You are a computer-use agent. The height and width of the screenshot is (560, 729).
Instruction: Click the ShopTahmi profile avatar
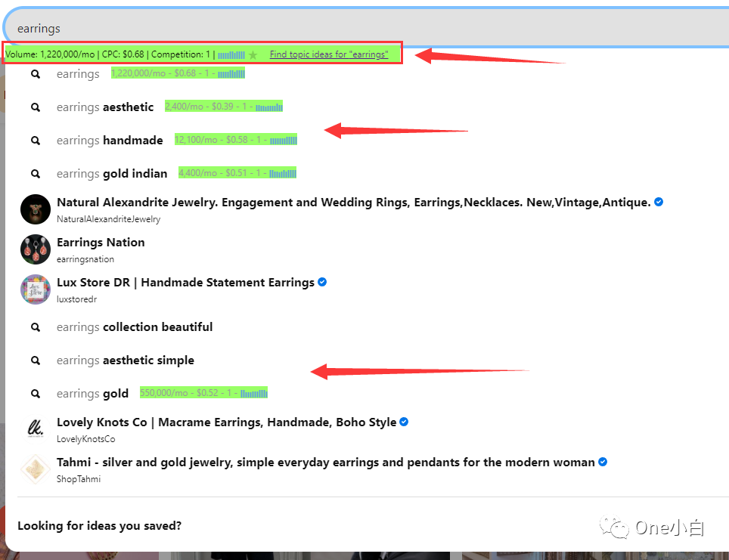(x=36, y=469)
